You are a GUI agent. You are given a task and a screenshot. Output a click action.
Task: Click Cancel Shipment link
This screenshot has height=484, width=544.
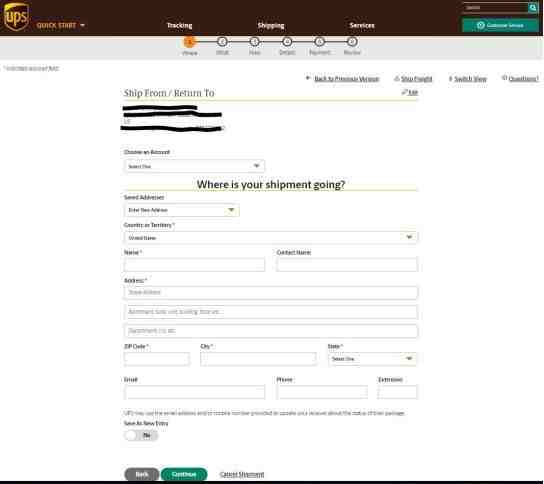point(242,474)
